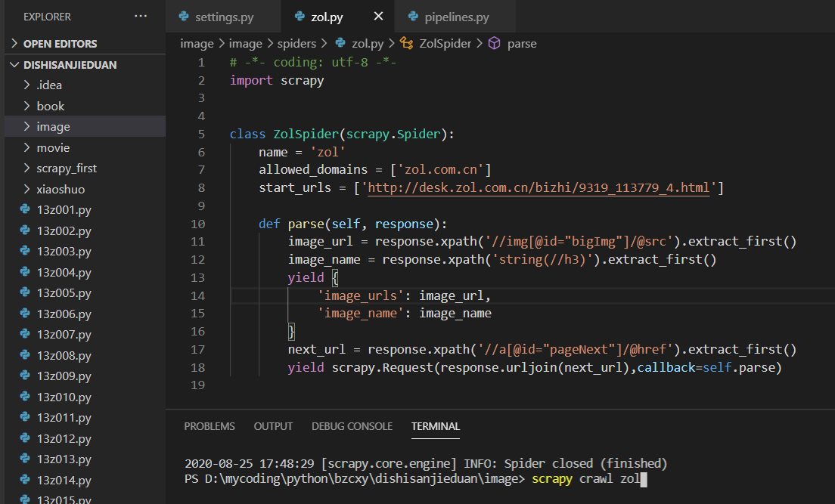
Task: Collapse the DISHISANJIEDUAN folder section
Action: pos(85,65)
